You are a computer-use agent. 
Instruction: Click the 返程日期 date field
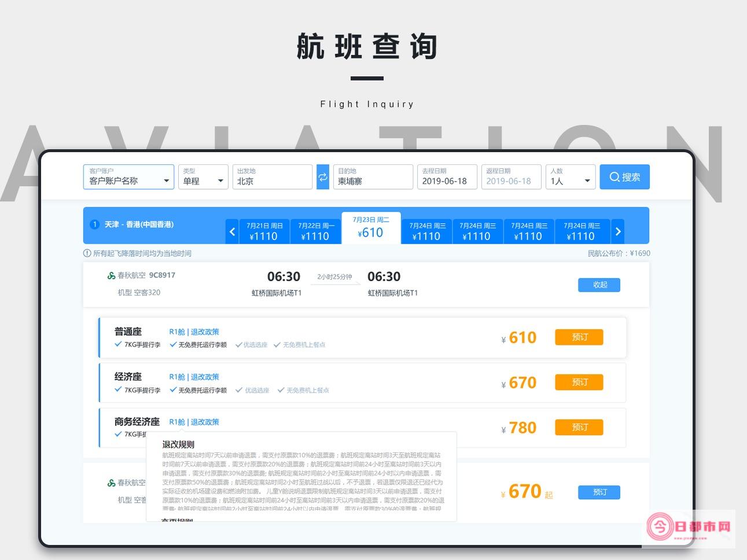pyautogui.click(x=511, y=177)
